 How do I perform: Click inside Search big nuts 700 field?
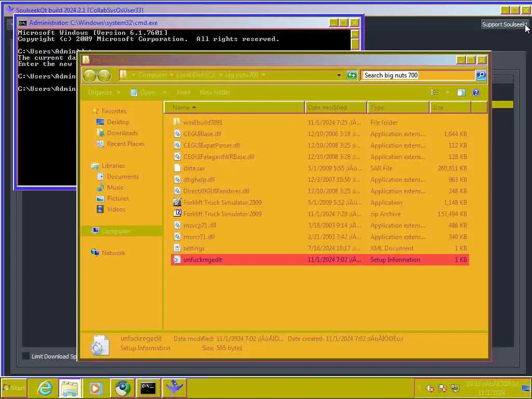point(418,75)
